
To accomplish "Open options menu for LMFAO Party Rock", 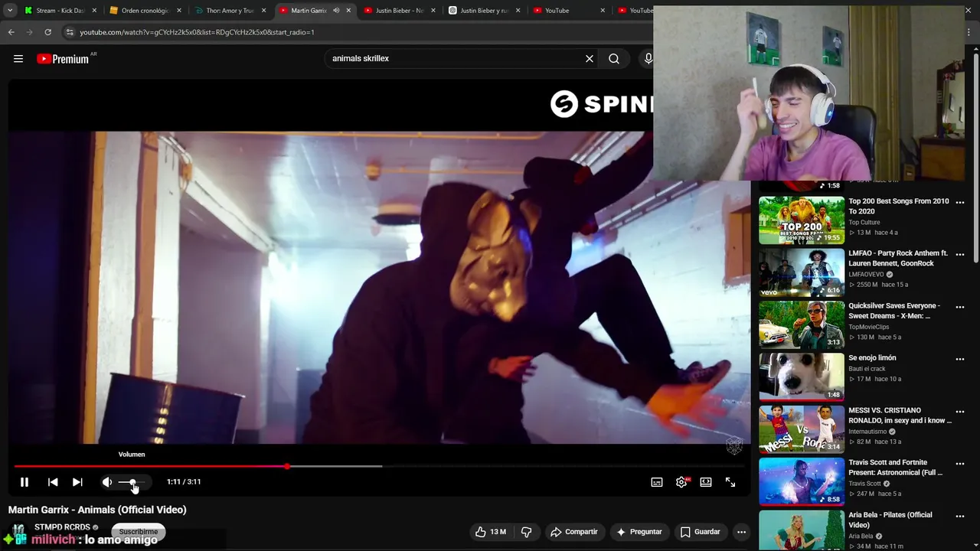I will pos(960,255).
